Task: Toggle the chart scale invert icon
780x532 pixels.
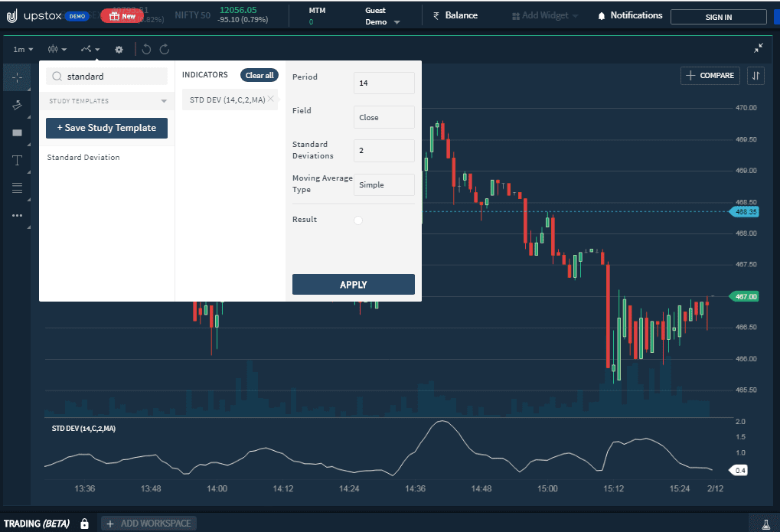Action: [x=756, y=76]
